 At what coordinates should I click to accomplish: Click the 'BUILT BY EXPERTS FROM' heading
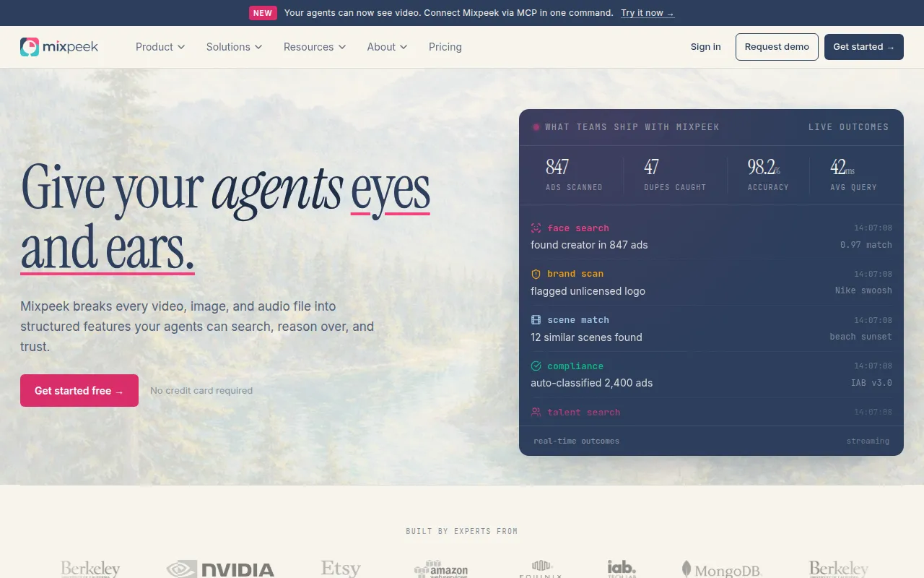click(462, 531)
